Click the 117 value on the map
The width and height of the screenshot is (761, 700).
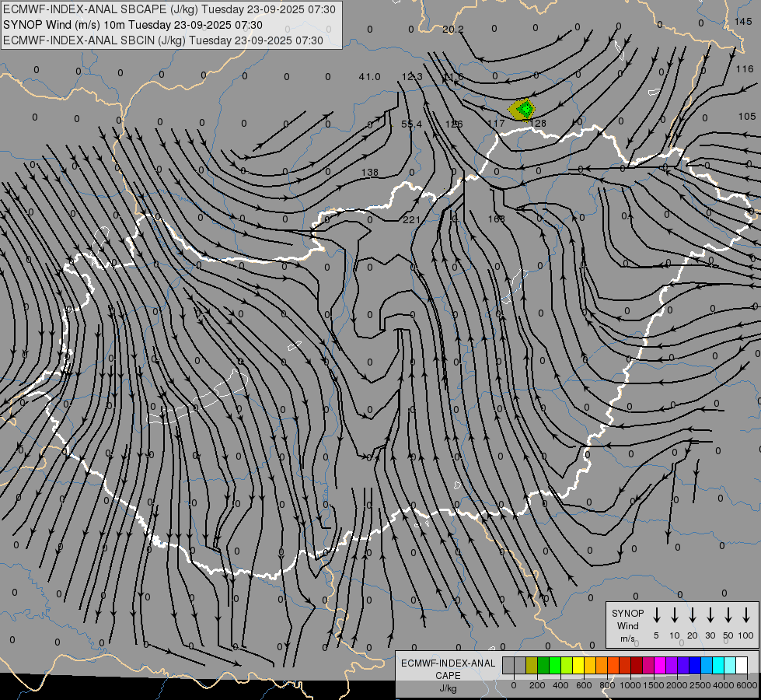[x=496, y=124]
